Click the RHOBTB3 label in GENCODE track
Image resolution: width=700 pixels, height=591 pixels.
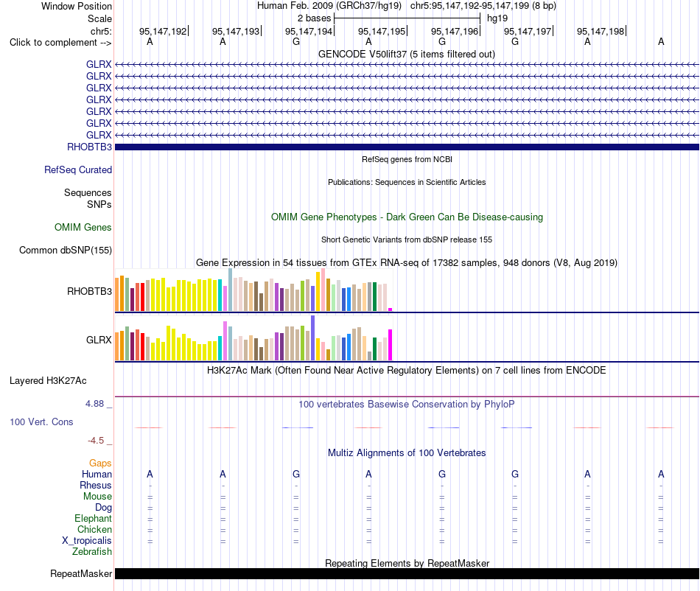[89, 147]
